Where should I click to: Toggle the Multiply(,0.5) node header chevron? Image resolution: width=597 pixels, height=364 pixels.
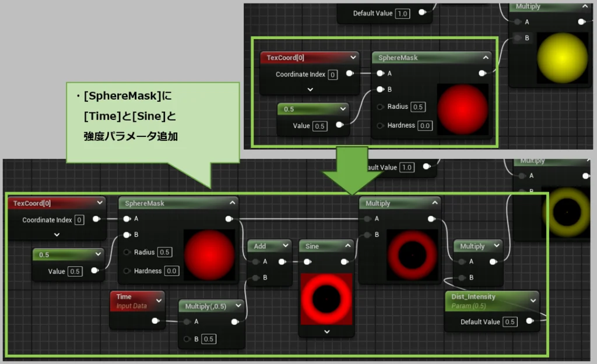coord(238,306)
